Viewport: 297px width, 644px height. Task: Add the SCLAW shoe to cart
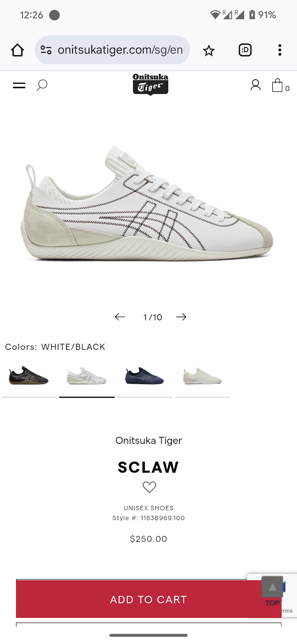coord(148,599)
